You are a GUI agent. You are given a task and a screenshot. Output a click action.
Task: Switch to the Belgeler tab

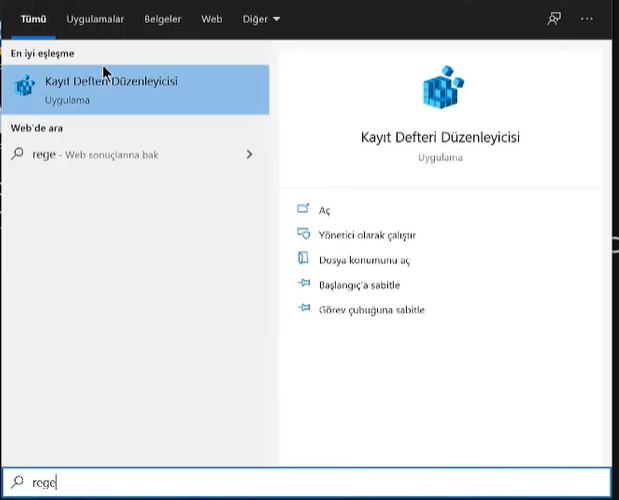pyautogui.click(x=163, y=19)
